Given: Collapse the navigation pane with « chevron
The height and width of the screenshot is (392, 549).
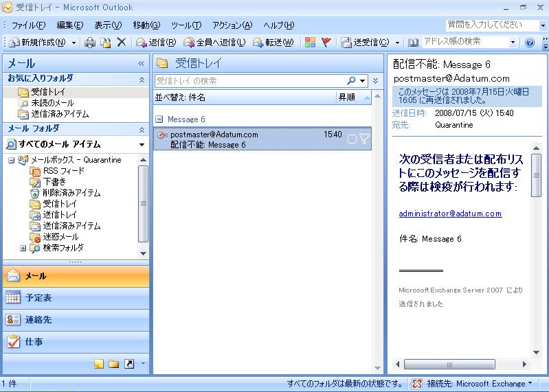Looking at the screenshot, I should pyautogui.click(x=141, y=63).
